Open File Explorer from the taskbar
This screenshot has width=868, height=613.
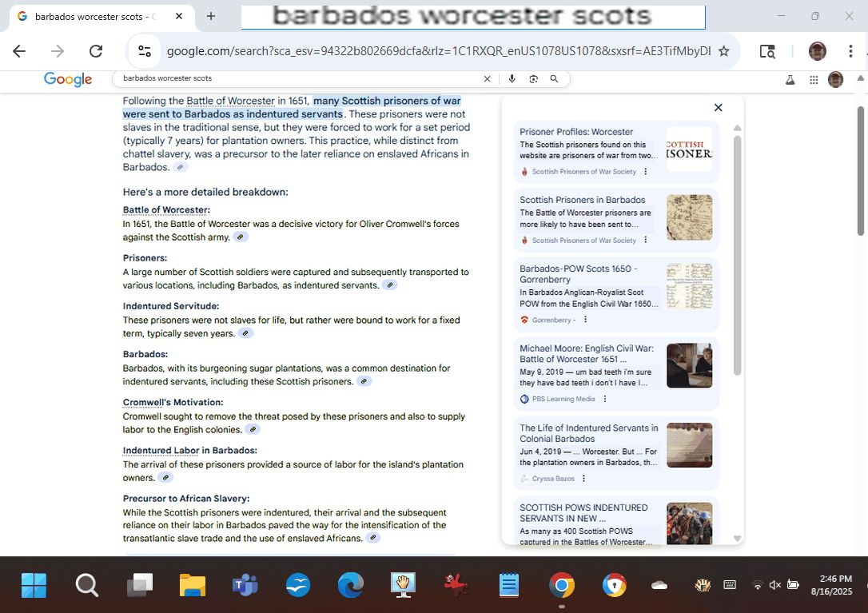click(193, 586)
